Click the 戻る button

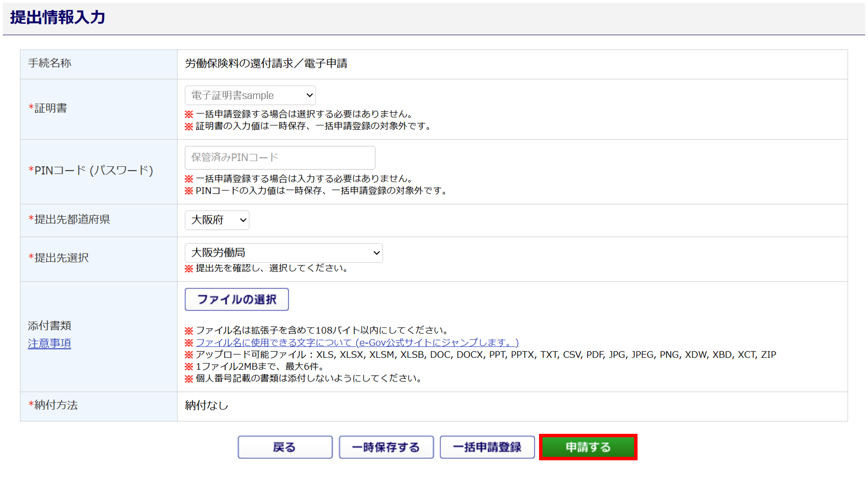point(285,447)
